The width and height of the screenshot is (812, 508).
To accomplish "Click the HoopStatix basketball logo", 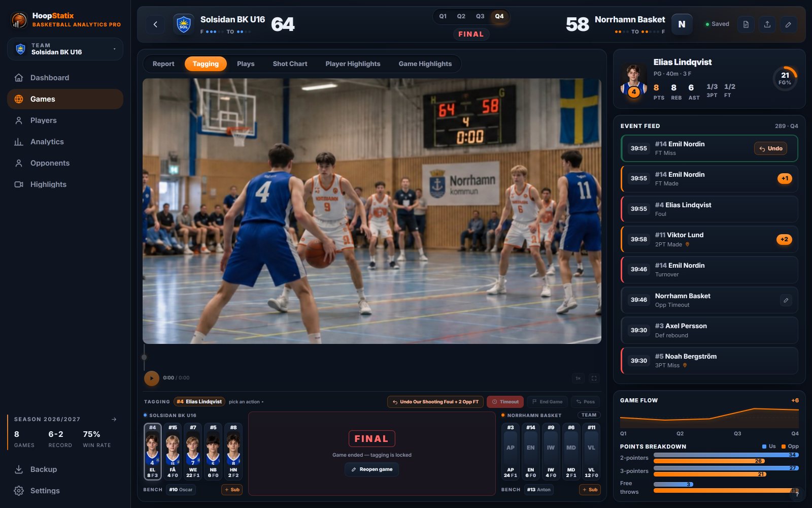I will pyautogui.click(x=19, y=20).
